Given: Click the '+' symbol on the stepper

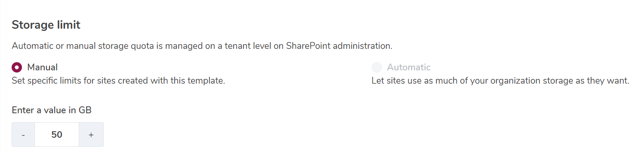Looking at the screenshot, I should (91, 135).
